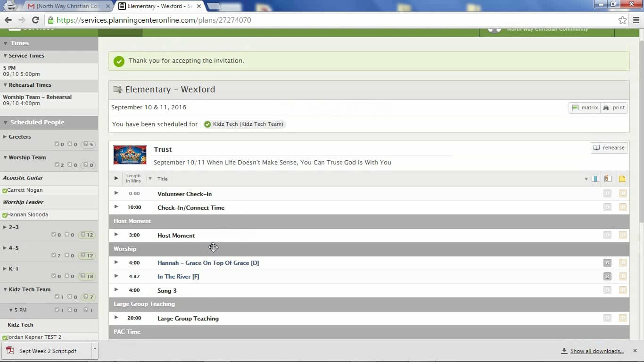
Task: Collapse the Kidz Tech Team group
Action: [x=5, y=289]
